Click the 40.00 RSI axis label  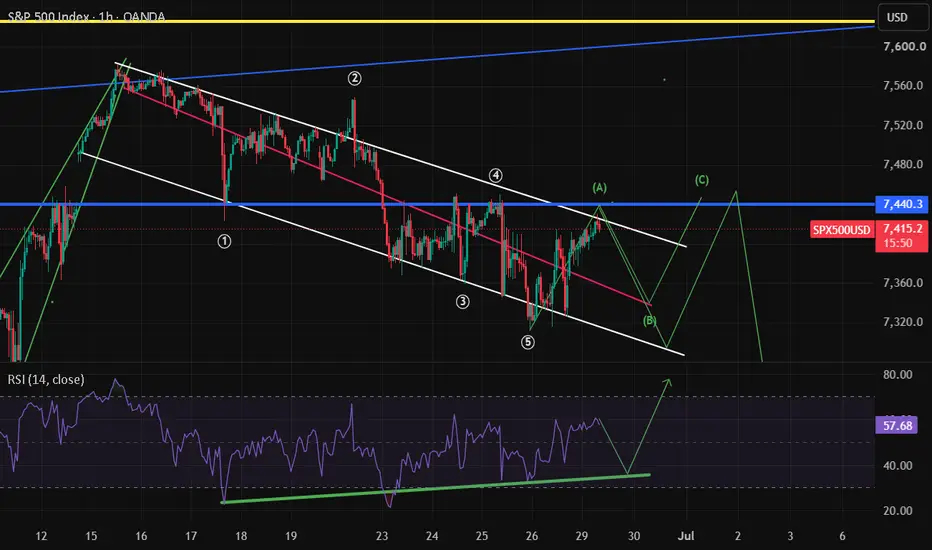[898, 466]
